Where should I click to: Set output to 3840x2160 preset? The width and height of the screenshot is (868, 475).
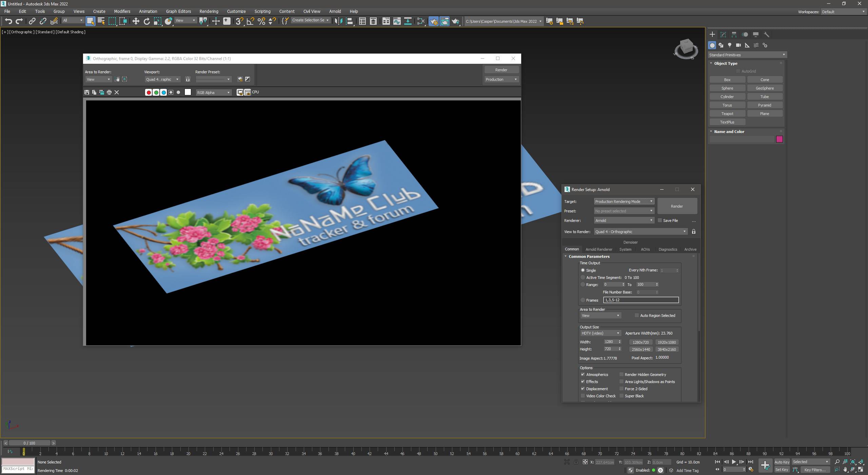coord(667,349)
